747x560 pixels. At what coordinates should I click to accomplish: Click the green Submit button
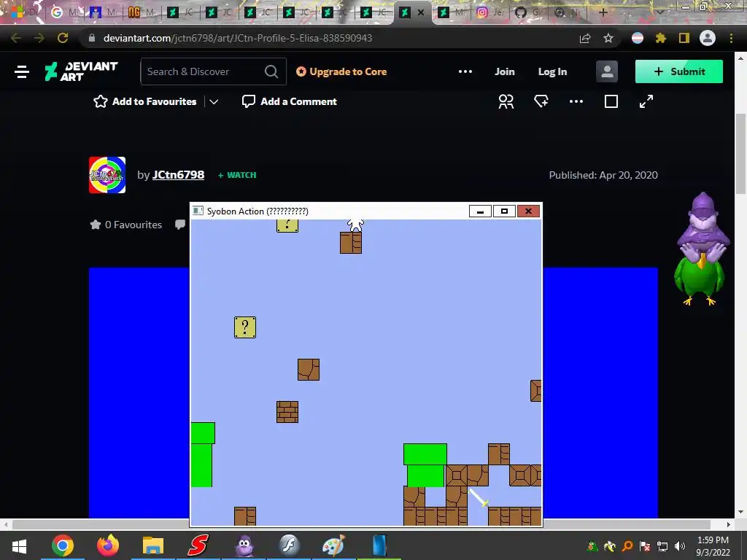(679, 71)
